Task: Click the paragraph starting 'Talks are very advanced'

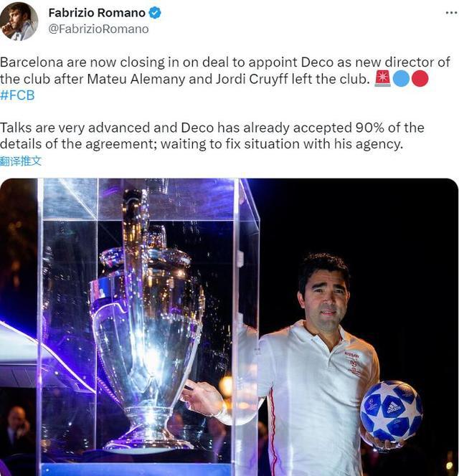Action: pos(212,135)
